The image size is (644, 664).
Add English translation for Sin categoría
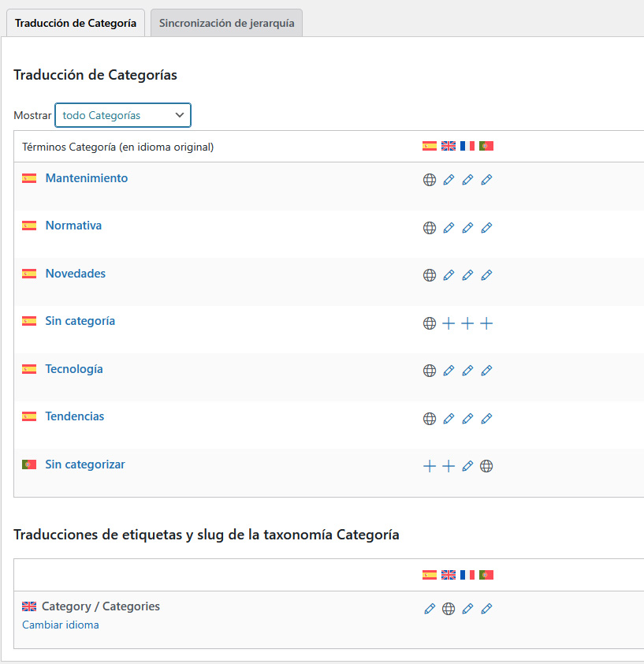449,323
